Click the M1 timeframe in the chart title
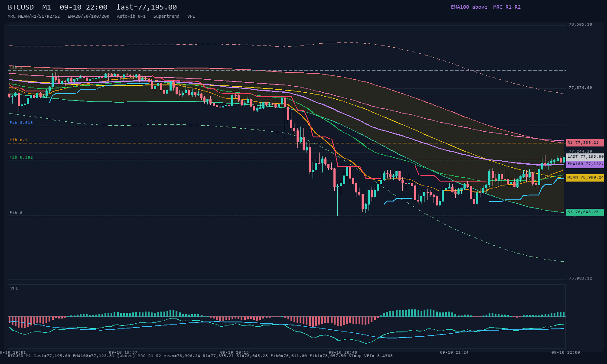607x364 pixels. (47, 7)
